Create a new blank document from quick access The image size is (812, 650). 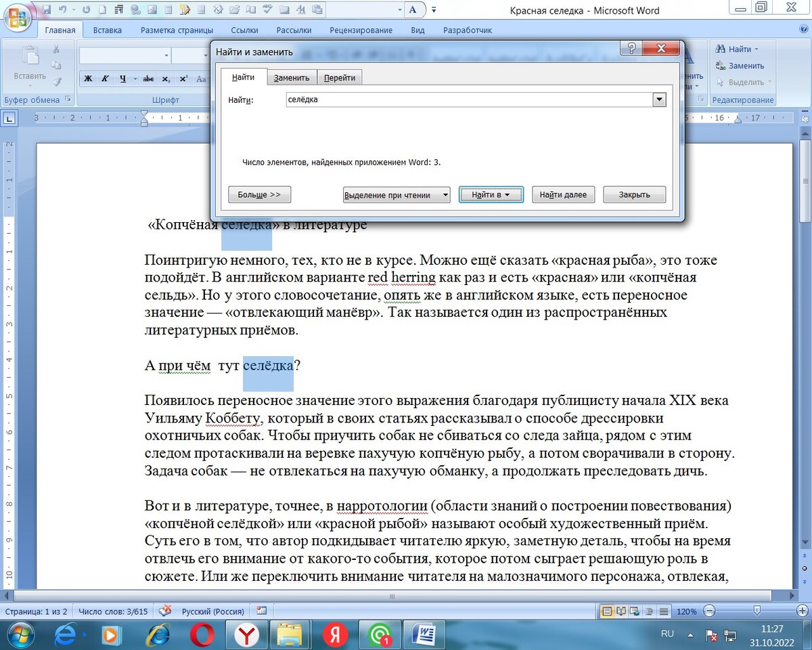click(x=102, y=10)
